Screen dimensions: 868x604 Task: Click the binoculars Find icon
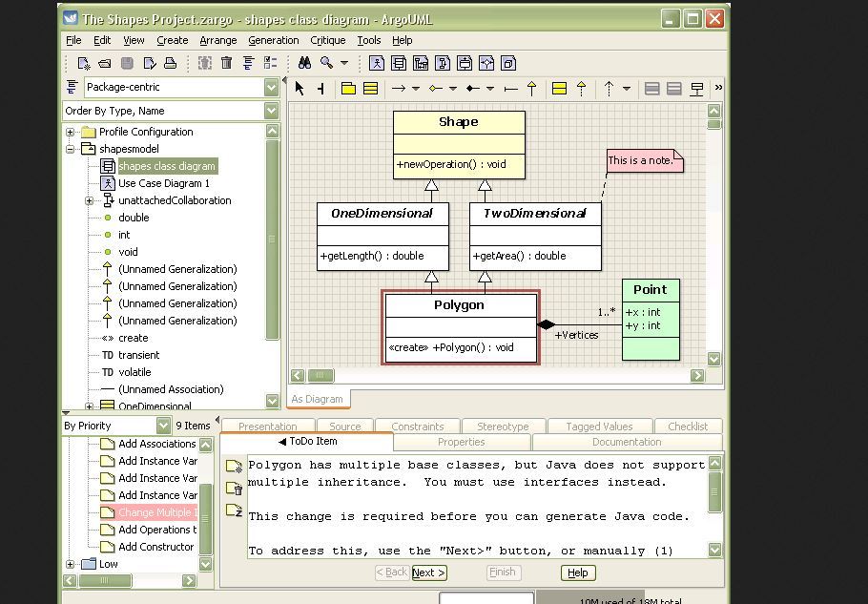[304, 63]
